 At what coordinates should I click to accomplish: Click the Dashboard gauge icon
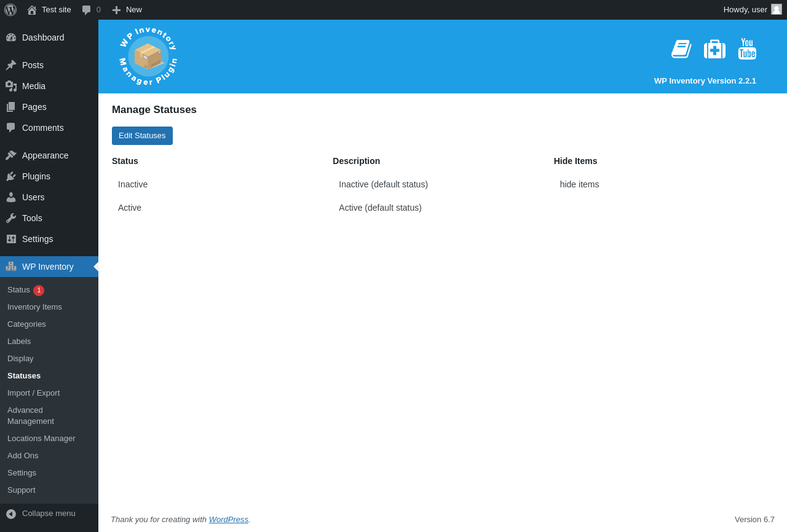11,37
